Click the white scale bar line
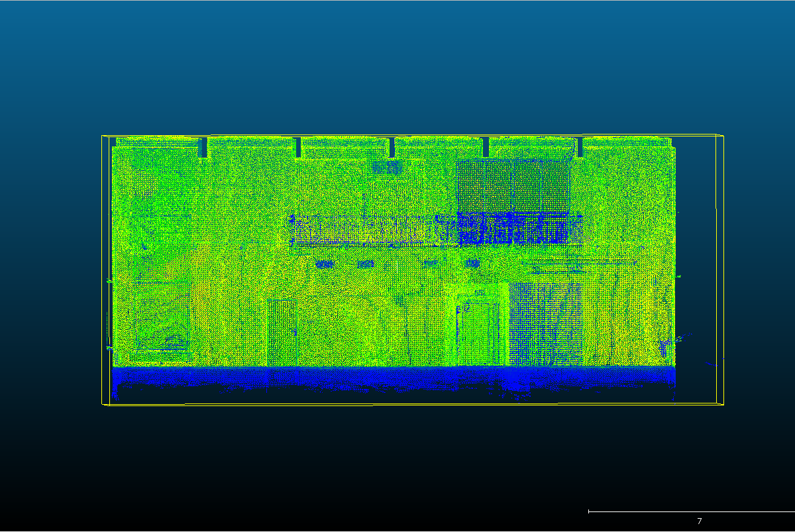Image resolution: width=795 pixels, height=532 pixels. tap(689, 511)
